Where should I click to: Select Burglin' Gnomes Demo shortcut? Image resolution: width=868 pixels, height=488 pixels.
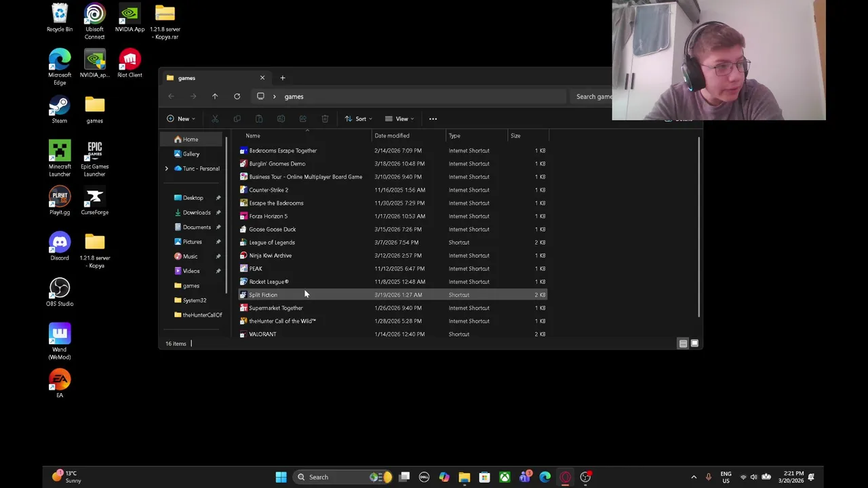point(393,163)
